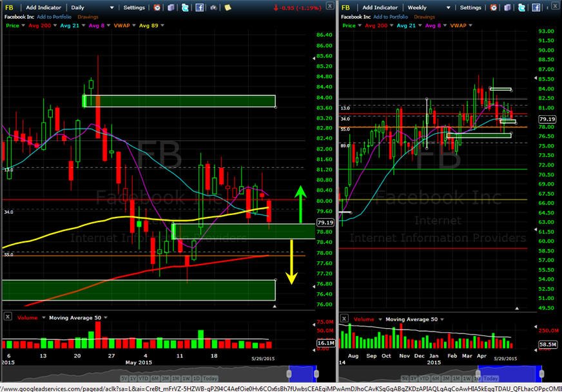Viewport: 562px width, 392px height.
Task: Remove the Volume panel on Daily chart
Action: tap(8, 317)
